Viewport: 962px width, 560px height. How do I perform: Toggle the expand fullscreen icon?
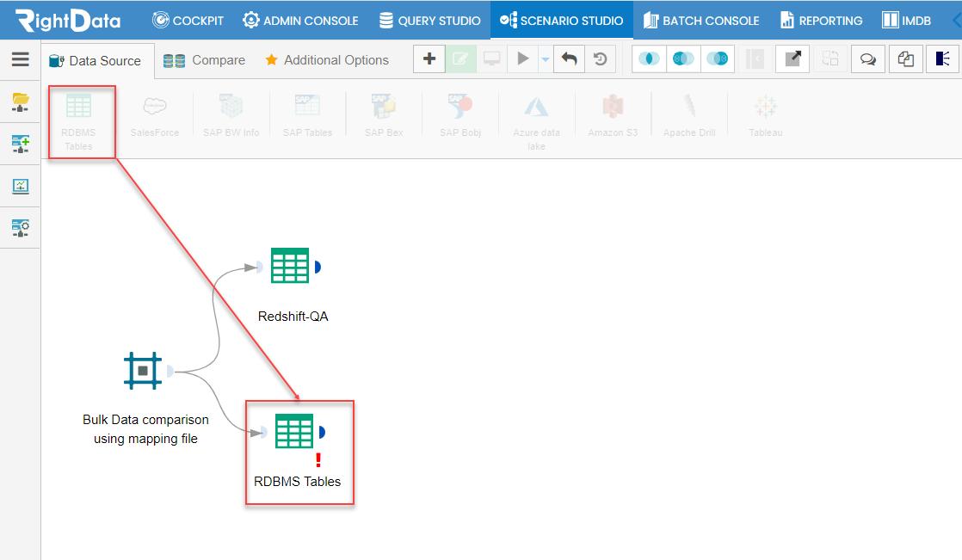click(792, 59)
